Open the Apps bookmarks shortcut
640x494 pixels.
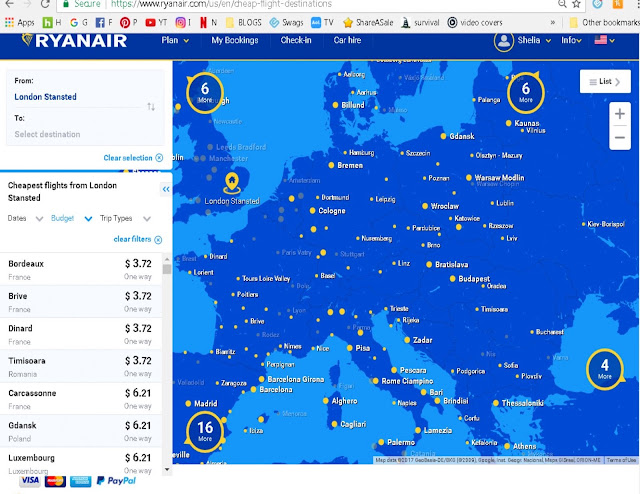19,22
